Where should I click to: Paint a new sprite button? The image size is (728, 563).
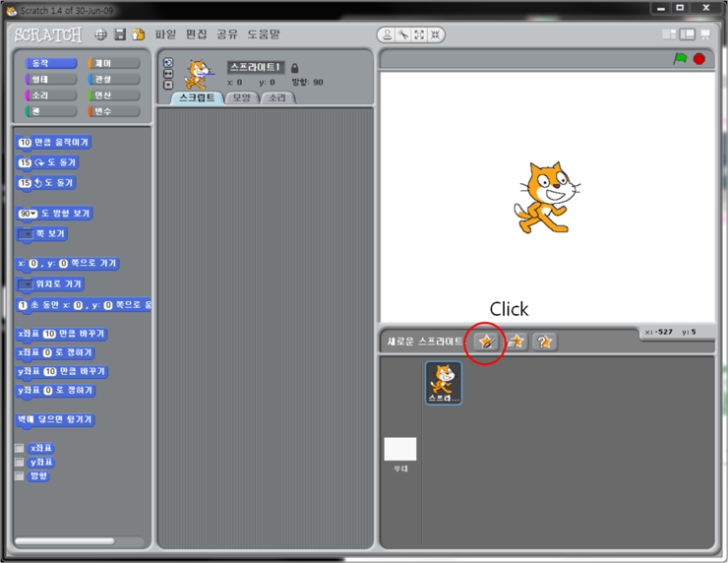[486, 343]
